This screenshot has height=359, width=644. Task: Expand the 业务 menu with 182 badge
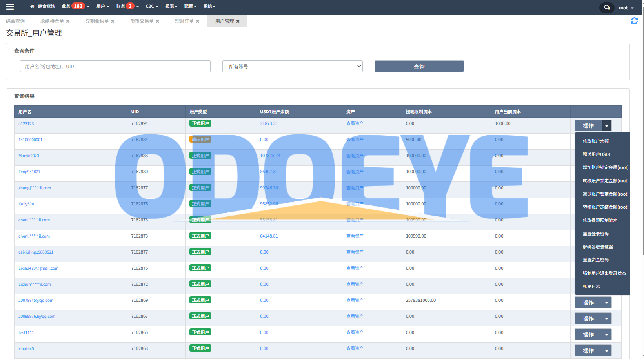75,6
